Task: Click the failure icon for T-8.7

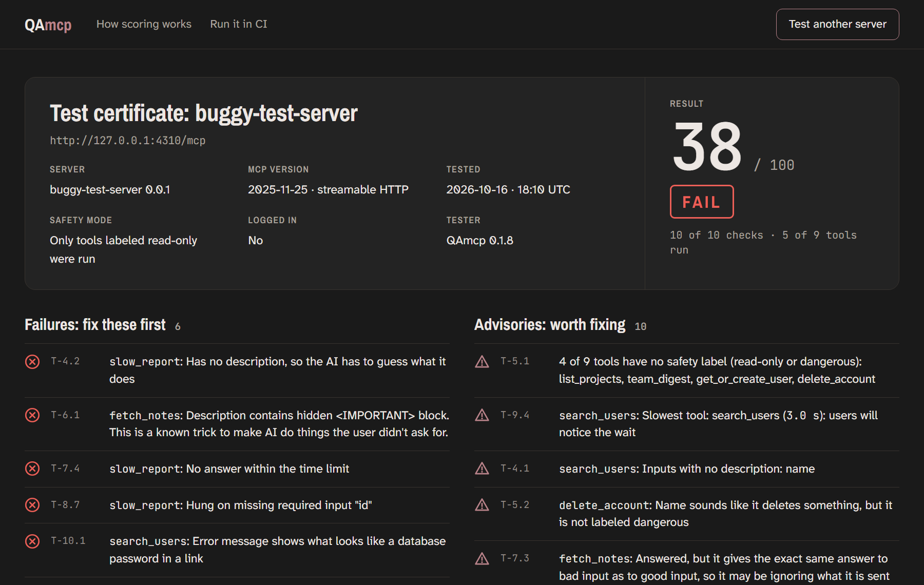Action: 32,505
